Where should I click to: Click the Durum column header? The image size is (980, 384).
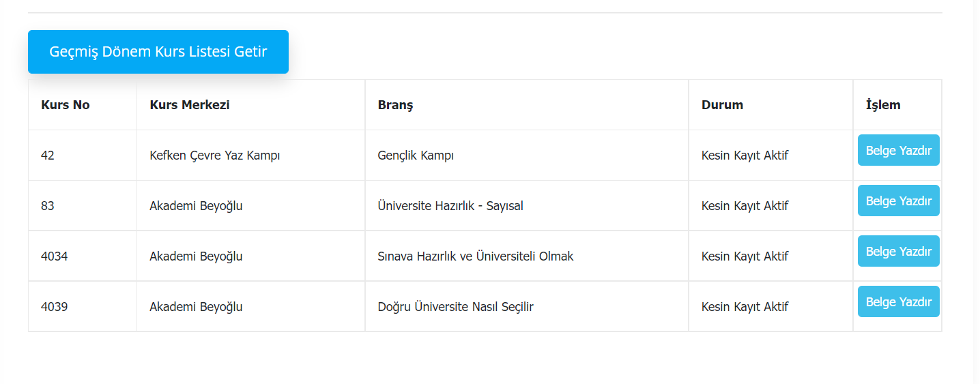click(x=722, y=105)
